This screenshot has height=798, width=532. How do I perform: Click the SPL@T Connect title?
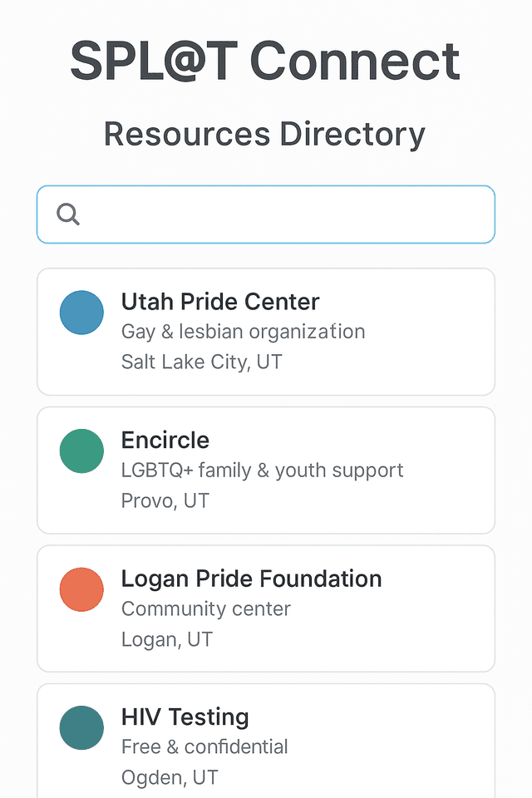click(x=266, y=61)
